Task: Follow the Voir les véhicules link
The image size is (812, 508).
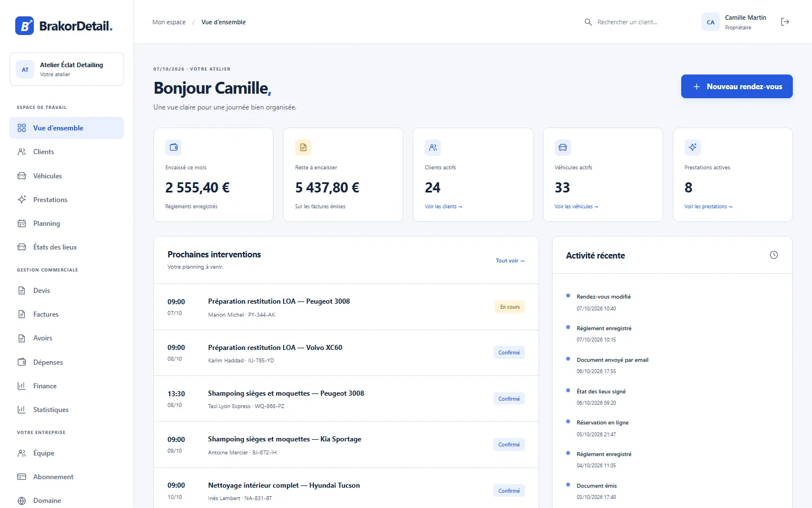Action: point(576,207)
